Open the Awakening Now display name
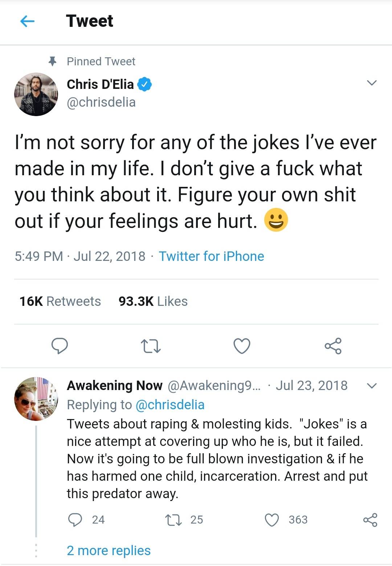Viewport: 392px width, 566px height. 114,385
